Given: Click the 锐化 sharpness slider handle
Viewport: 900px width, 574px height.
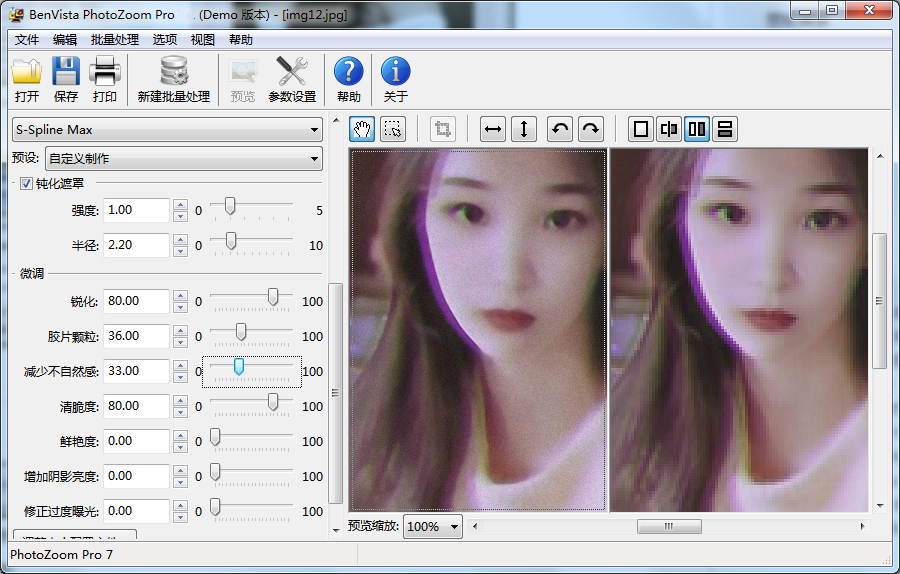Looking at the screenshot, I should [x=273, y=297].
